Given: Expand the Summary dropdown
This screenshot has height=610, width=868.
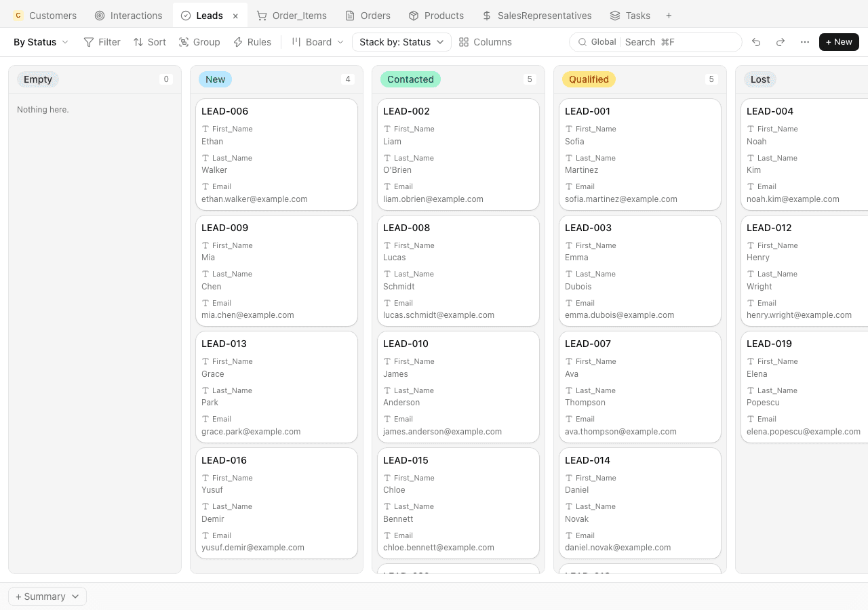Looking at the screenshot, I should (47, 596).
